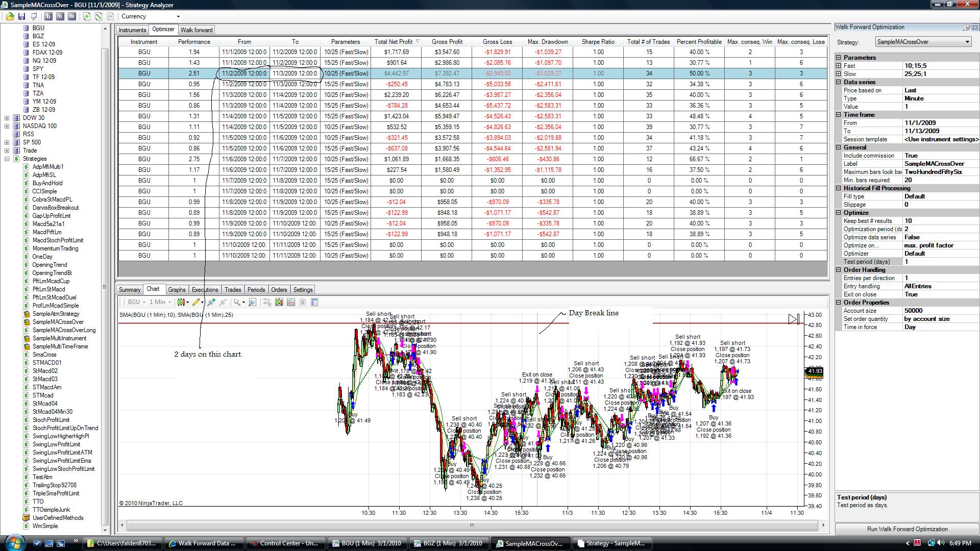Screen dimensions: 980x551
Task: Open the Currency display dropdown
Action: point(178,16)
